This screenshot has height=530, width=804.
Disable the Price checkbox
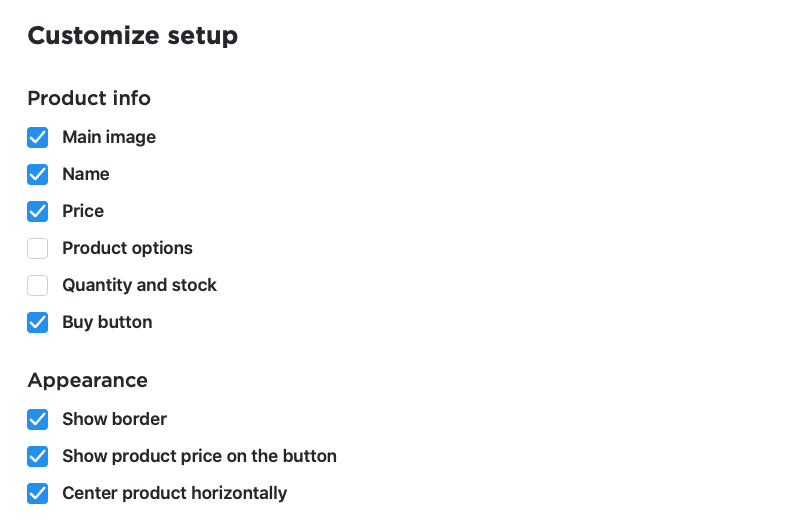coord(38,211)
